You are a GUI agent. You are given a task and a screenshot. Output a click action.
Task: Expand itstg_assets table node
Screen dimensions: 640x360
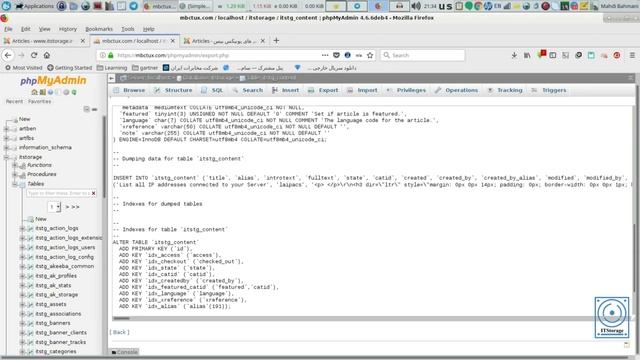click(22, 304)
